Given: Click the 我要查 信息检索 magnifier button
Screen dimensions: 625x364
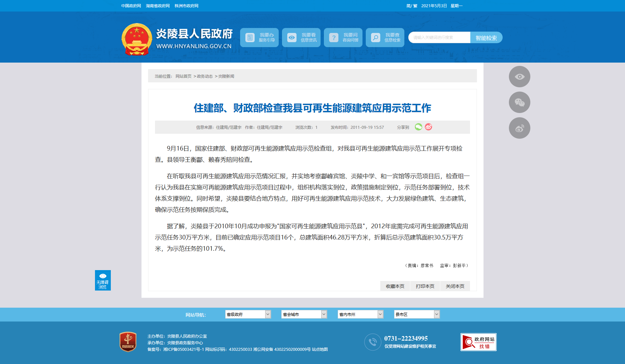Looking at the screenshot, I should (x=385, y=38).
